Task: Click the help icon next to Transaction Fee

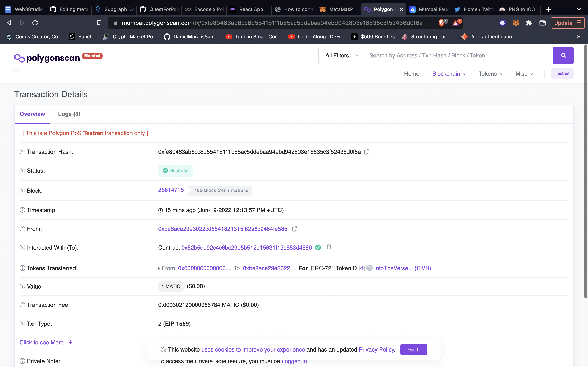Action: tap(22, 305)
